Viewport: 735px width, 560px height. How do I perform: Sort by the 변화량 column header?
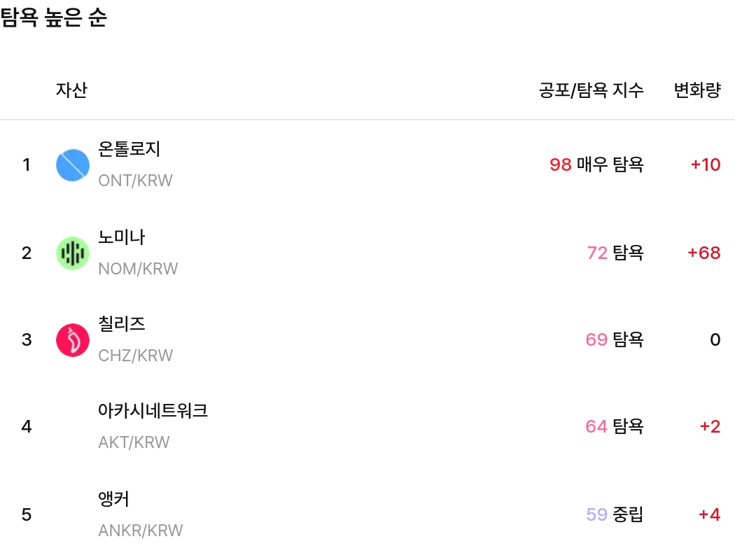click(696, 90)
